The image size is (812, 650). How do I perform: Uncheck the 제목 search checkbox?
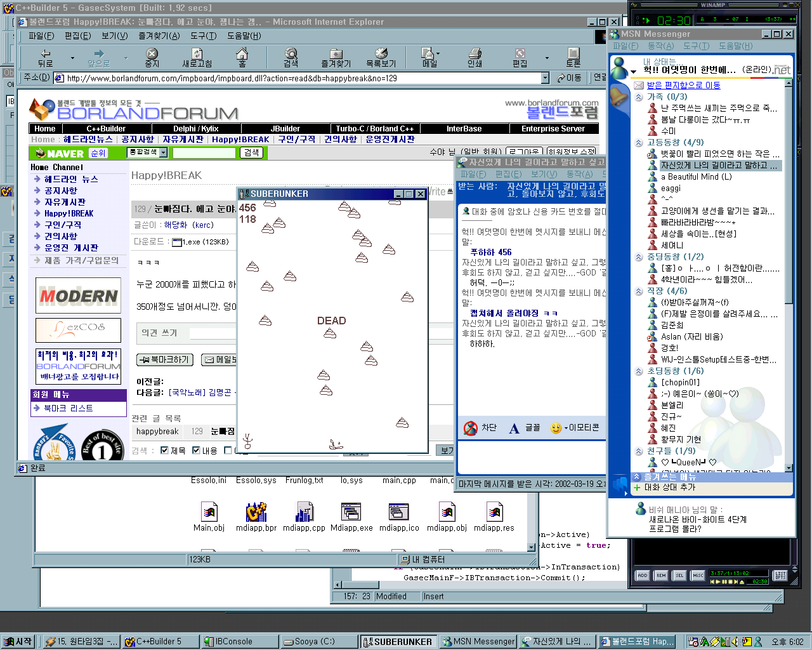click(x=164, y=451)
